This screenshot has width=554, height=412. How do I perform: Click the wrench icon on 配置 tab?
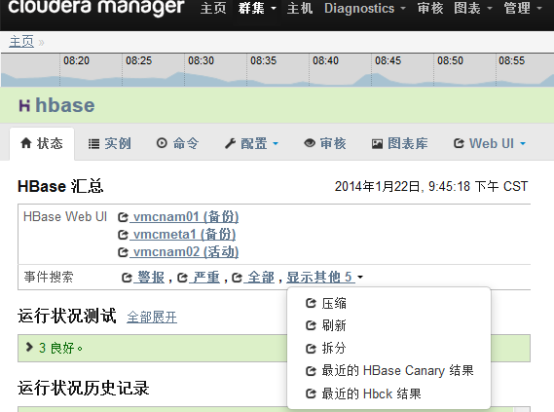click(x=230, y=143)
